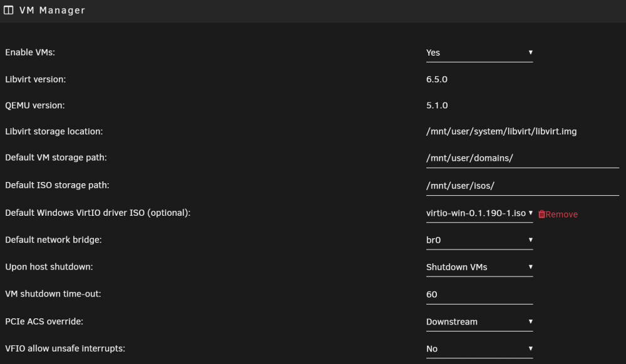This screenshot has width=626, height=364.
Task: Open the Upon host shutdown dropdown
Action: 479,267
